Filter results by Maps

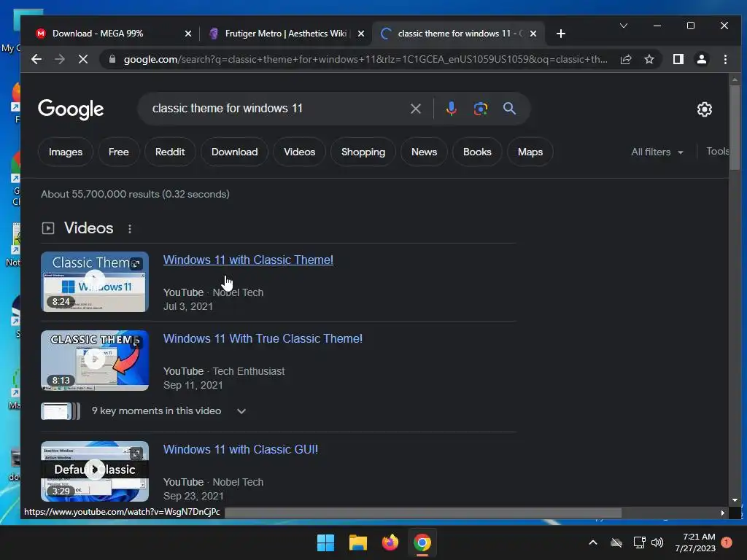(530, 152)
